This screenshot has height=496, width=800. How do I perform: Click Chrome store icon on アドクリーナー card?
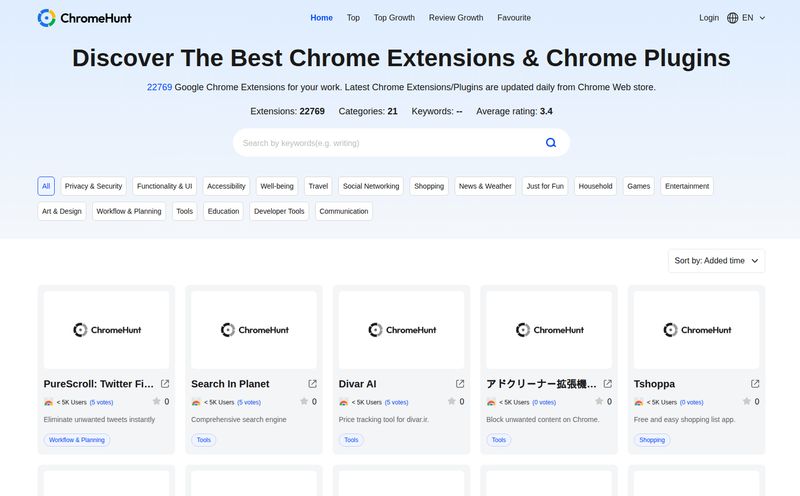pos(491,402)
